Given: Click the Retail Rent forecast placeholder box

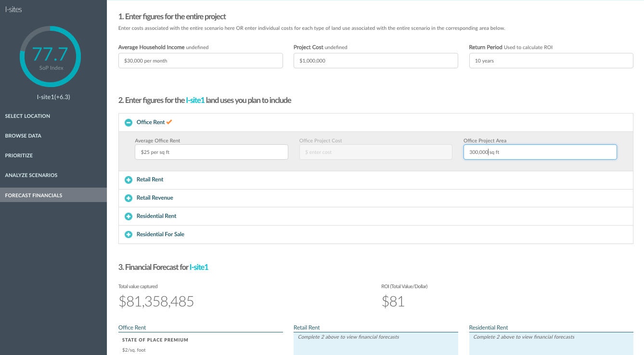Looking at the screenshot, I should (x=376, y=343).
